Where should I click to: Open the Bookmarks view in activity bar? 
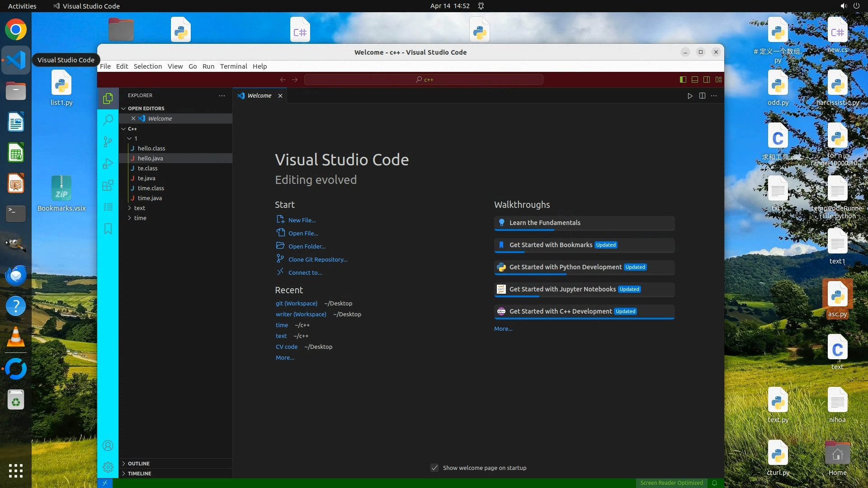[108, 229]
